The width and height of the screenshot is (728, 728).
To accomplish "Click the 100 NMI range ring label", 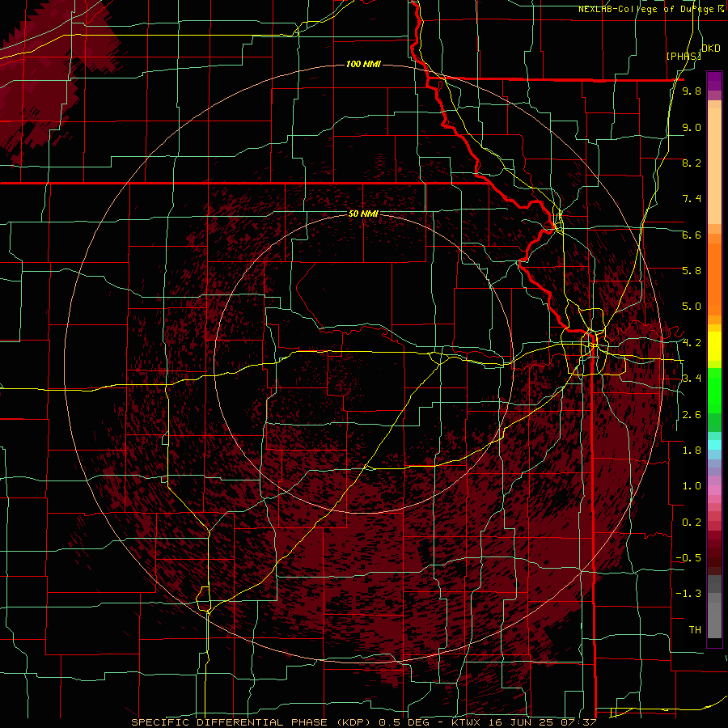I will coord(363,64).
